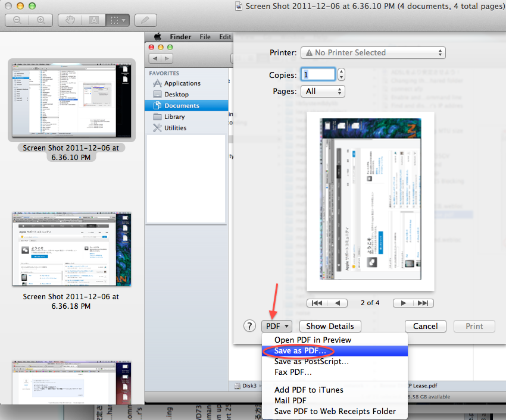This screenshot has height=420, width=506.
Task: Click the help question mark button
Action: pyautogui.click(x=249, y=326)
